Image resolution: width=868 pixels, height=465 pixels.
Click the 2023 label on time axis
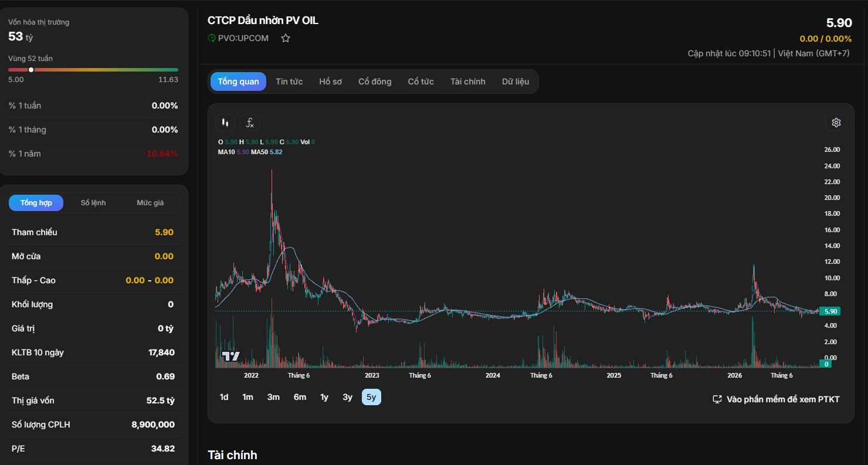point(372,375)
